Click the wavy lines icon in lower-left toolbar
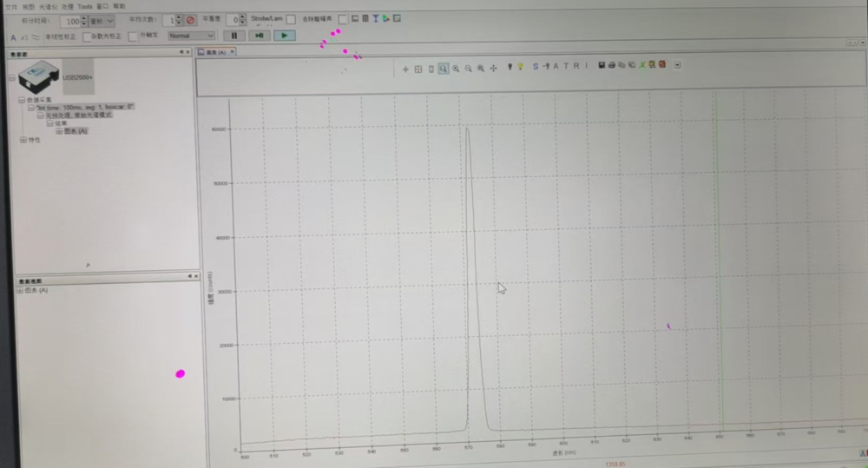Image resolution: width=868 pixels, height=468 pixels. 36,37
